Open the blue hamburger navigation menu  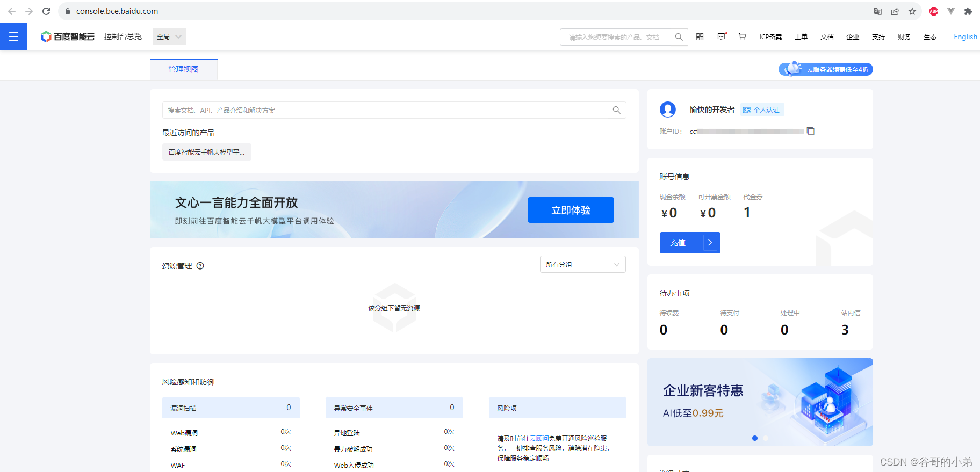click(x=13, y=37)
